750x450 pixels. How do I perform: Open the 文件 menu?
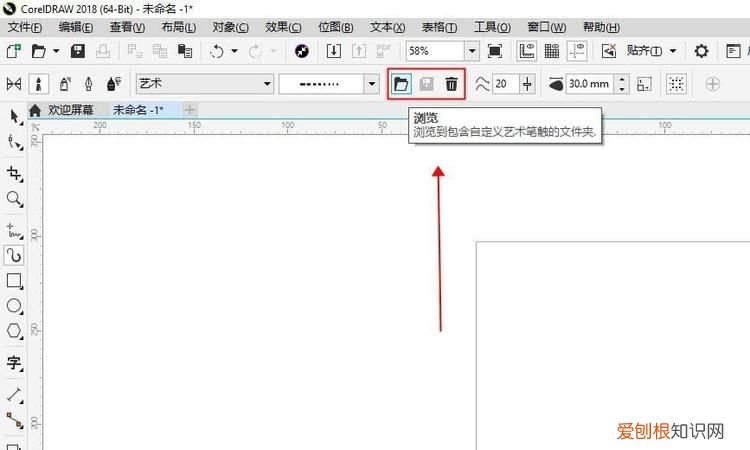(24, 27)
